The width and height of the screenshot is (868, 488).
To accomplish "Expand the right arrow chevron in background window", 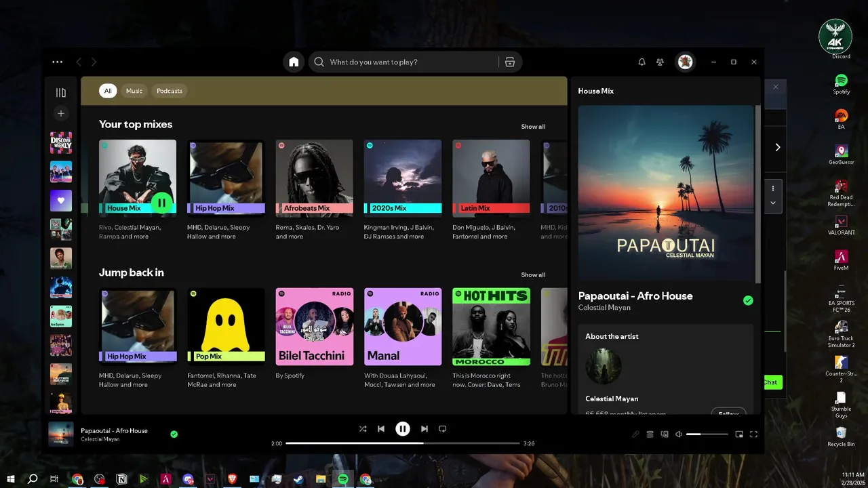I will tap(778, 147).
